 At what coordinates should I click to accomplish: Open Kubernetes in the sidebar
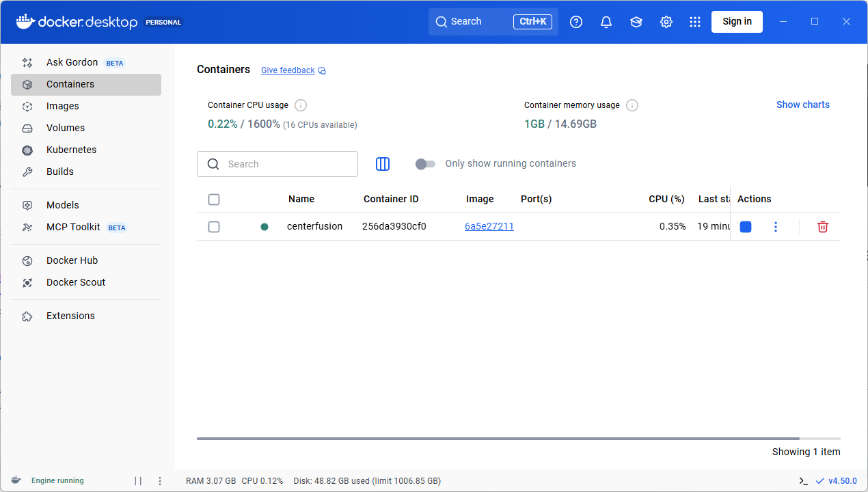coord(86,150)
